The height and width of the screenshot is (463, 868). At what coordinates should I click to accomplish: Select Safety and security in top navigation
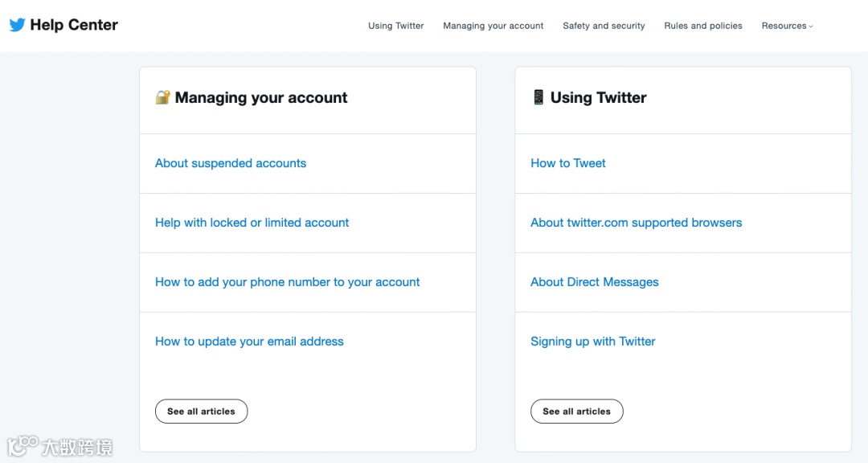pyautogui.click(x=604, y=26)
